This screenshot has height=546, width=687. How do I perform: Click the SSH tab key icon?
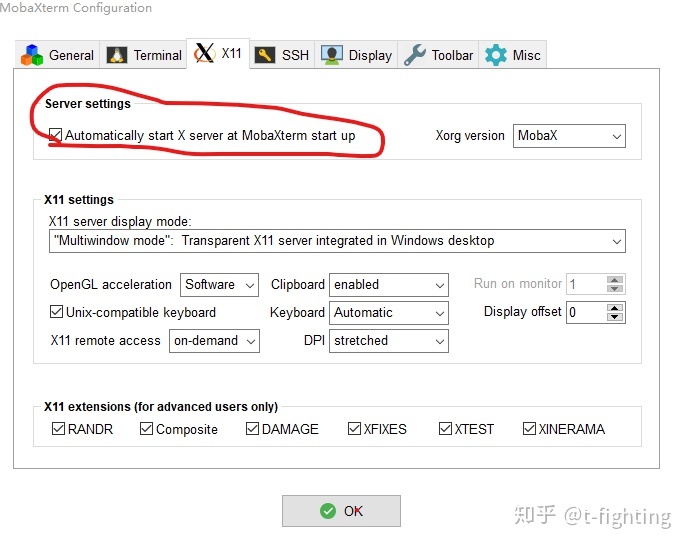coord(265,55)
